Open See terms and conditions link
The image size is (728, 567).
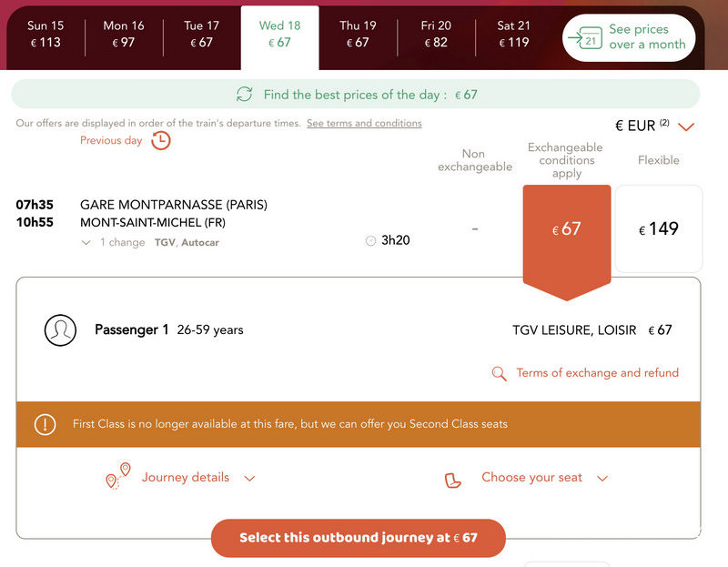364,123
